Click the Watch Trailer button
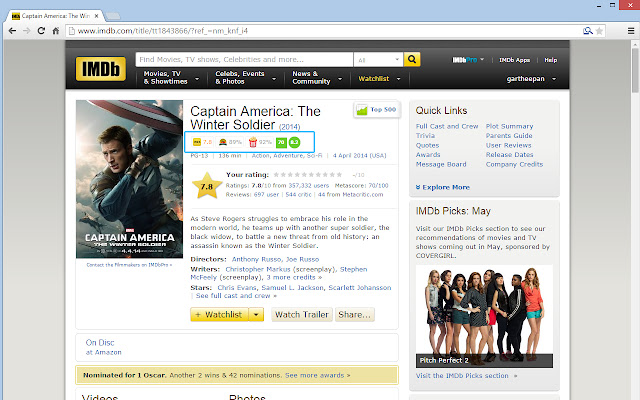This screenshot has height=400, width=640. 302,315
